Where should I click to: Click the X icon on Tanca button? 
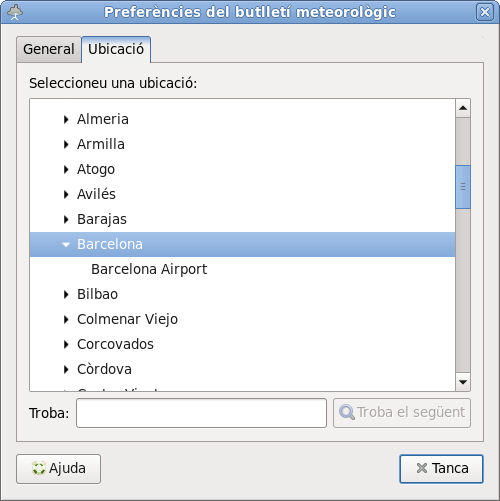pyautogui.click(x=422, y=468)
